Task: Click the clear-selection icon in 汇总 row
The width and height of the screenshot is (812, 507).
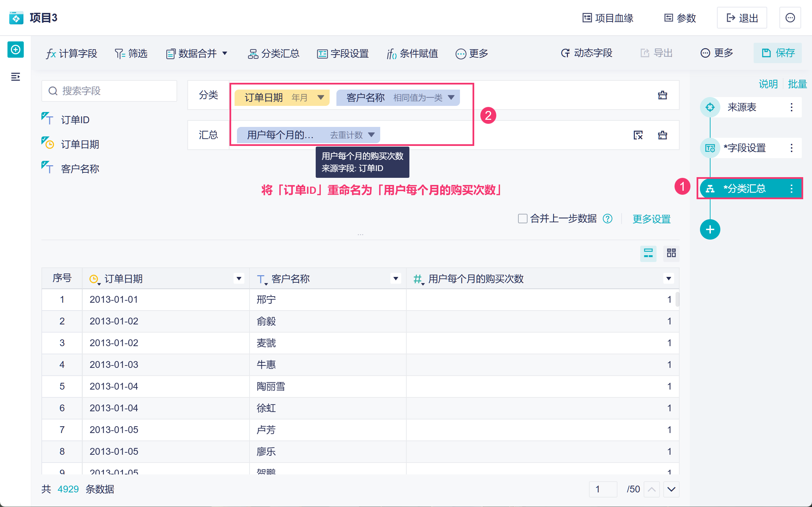Action: coord(638,135)
